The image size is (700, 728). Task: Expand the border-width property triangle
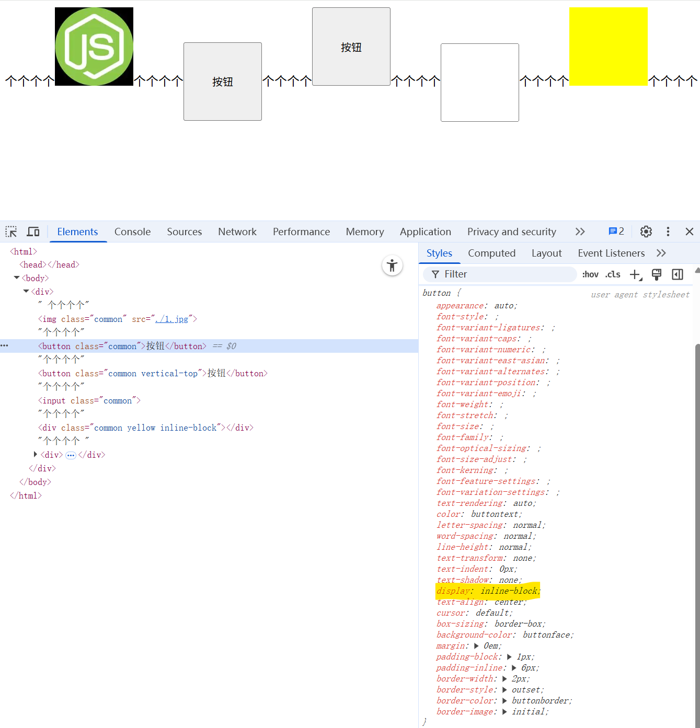[x=504, y=678]
